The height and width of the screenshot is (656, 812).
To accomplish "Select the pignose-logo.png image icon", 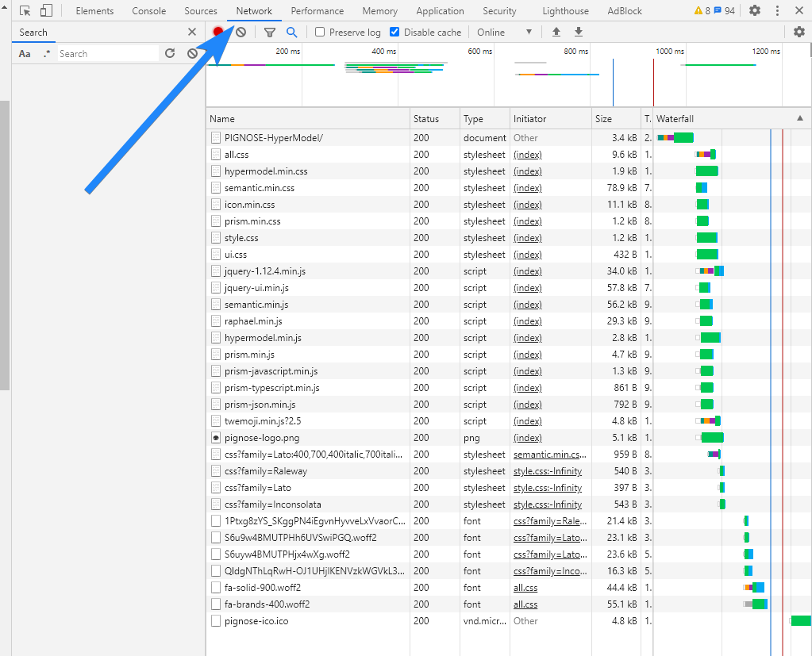I will tap(216, 438).
